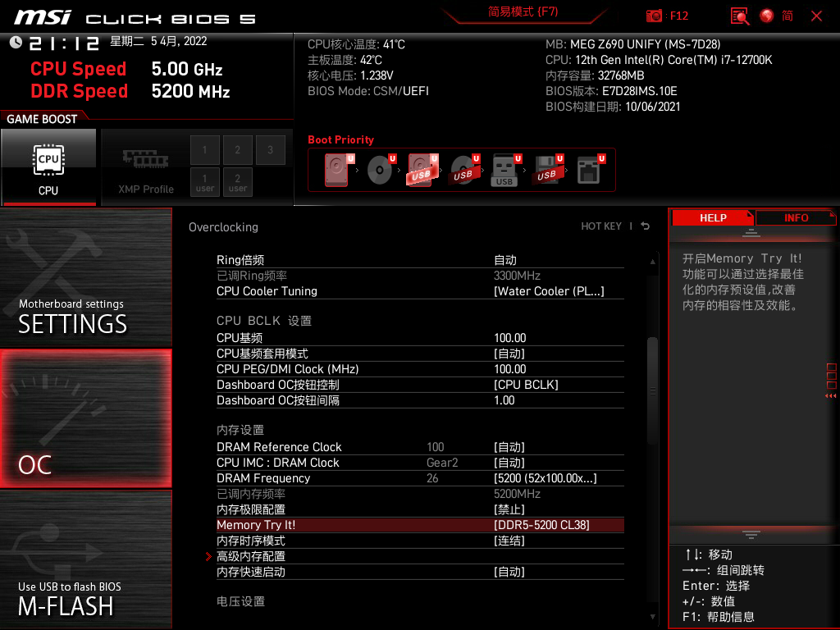The width and height of the screenshot is (840, 630).
Task: Select XMP user 2 profile
Action: click(x=237, y=182)
